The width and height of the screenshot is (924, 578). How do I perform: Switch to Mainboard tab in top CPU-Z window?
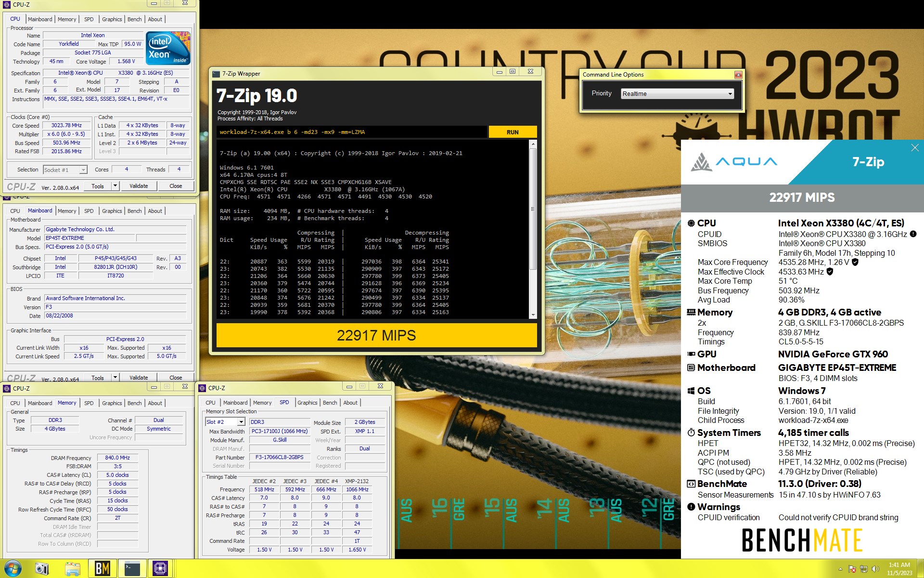pos(40,19)
